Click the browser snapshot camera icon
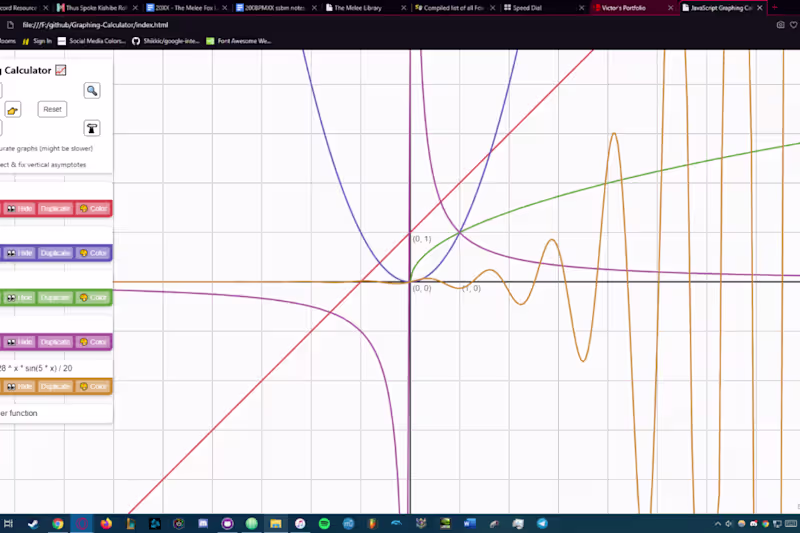The image size is (800, 533). 780,24
